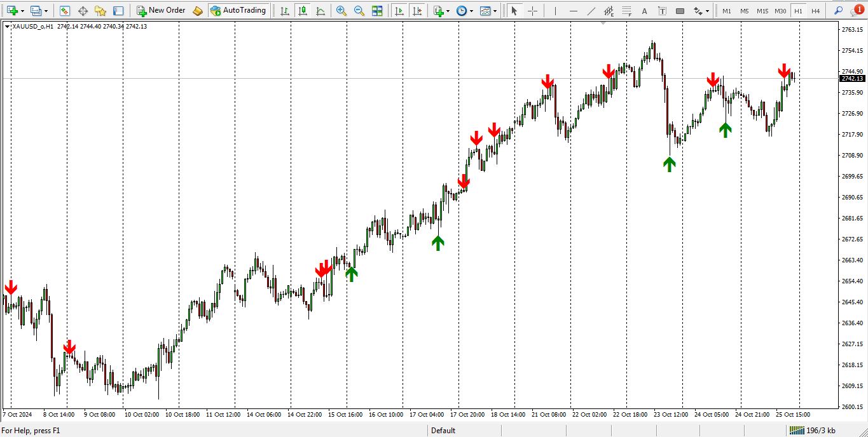Switch to the M15 timeframe
This screenshot has width=868, height=437.
click(x=762, y=11)
